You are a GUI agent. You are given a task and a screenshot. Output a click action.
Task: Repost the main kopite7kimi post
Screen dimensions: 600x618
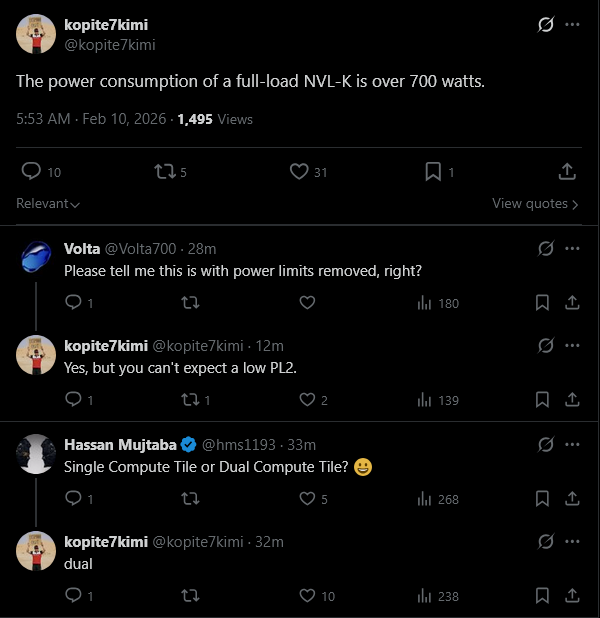coord(165,172)
